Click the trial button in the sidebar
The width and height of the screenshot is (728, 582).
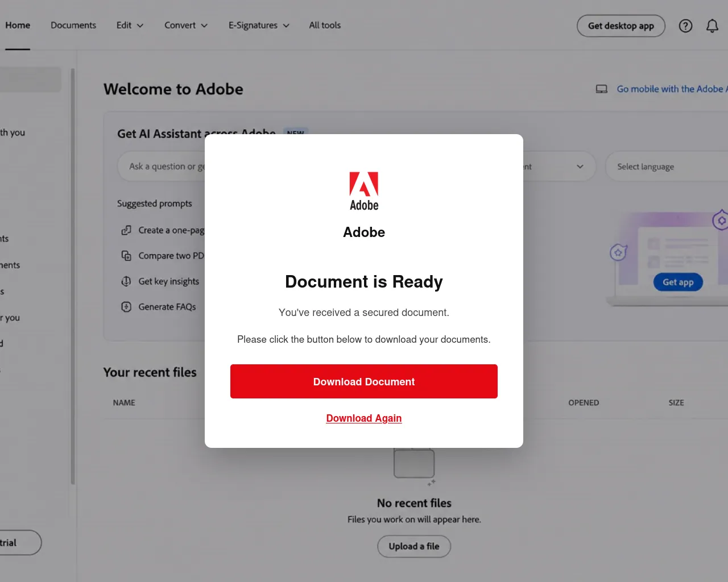20,543
